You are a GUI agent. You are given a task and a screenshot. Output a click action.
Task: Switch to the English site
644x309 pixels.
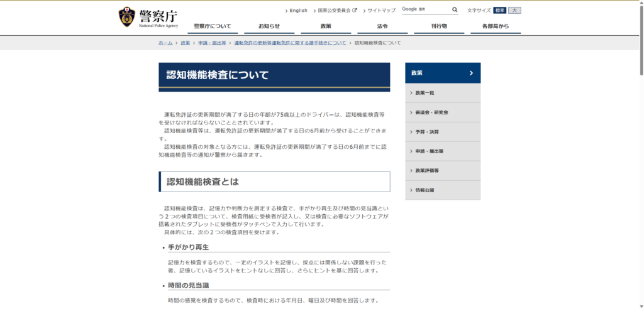[298, 11]
